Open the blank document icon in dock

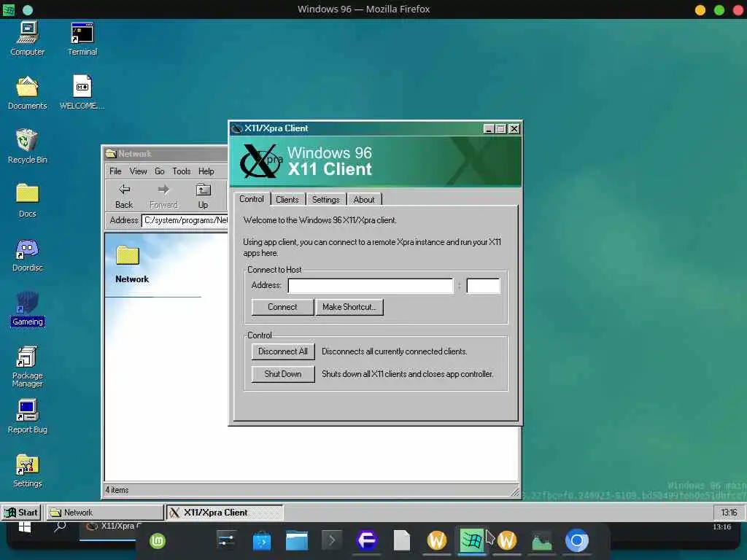tap(402, 540)
